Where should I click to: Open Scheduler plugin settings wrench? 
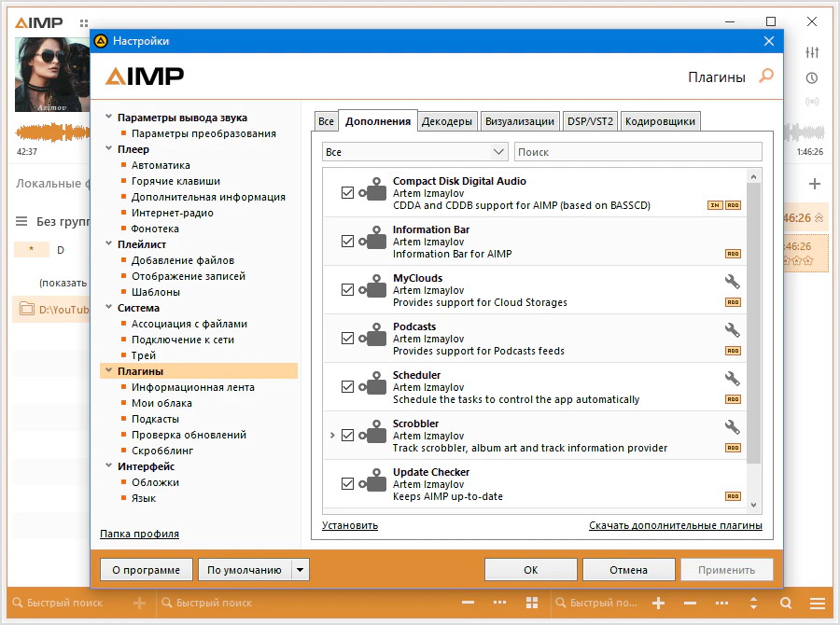[x=733, y=378]
